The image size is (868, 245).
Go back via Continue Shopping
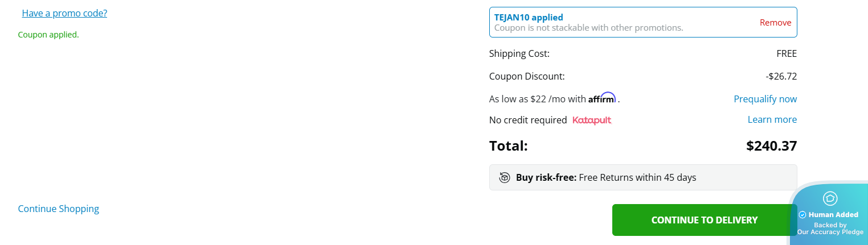tap(59, 209)
